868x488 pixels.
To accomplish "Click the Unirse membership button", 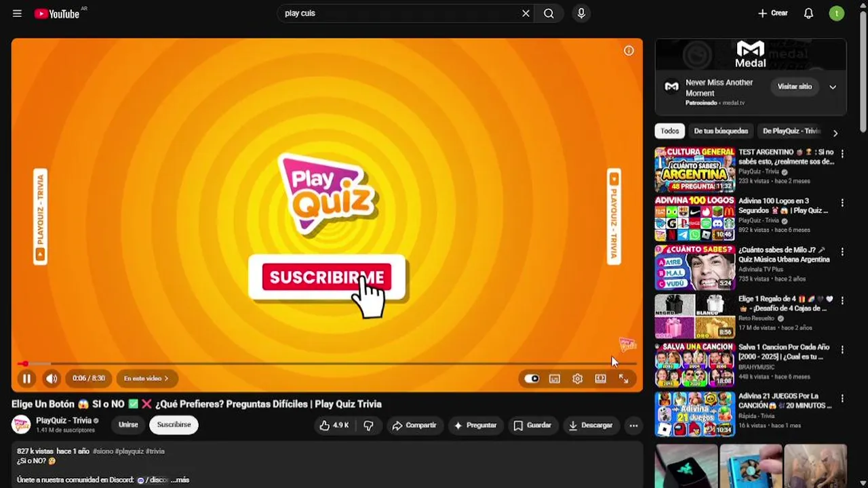I will tap(128, 425).
